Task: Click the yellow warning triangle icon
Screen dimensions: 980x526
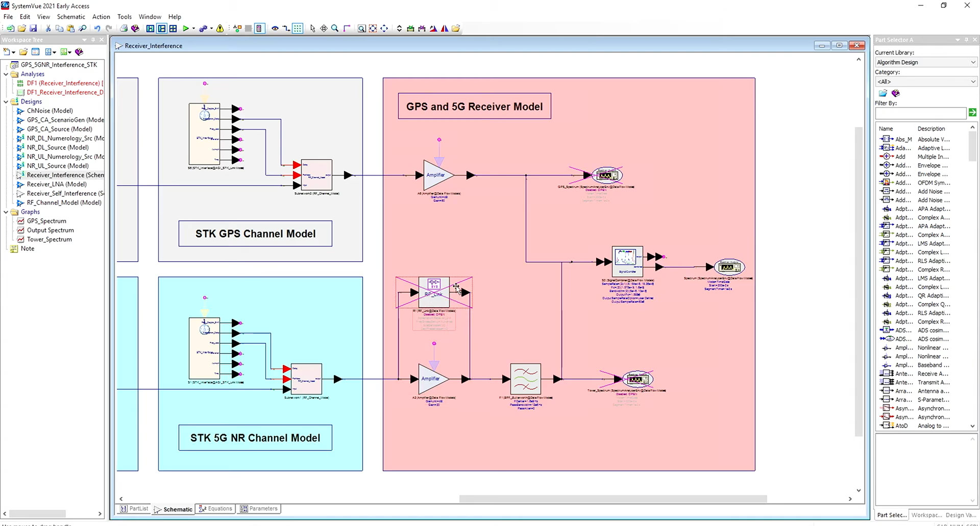Action: tap(220, 29)
